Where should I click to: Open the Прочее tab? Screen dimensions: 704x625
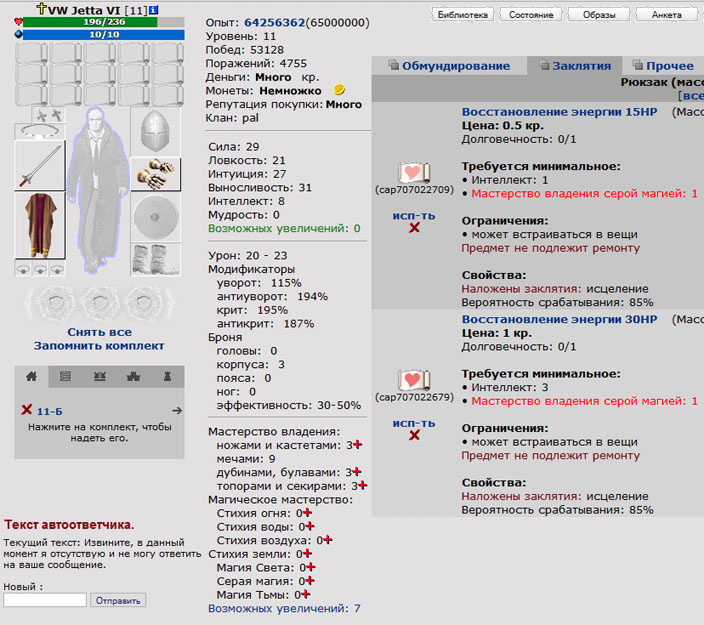[662, 66]
